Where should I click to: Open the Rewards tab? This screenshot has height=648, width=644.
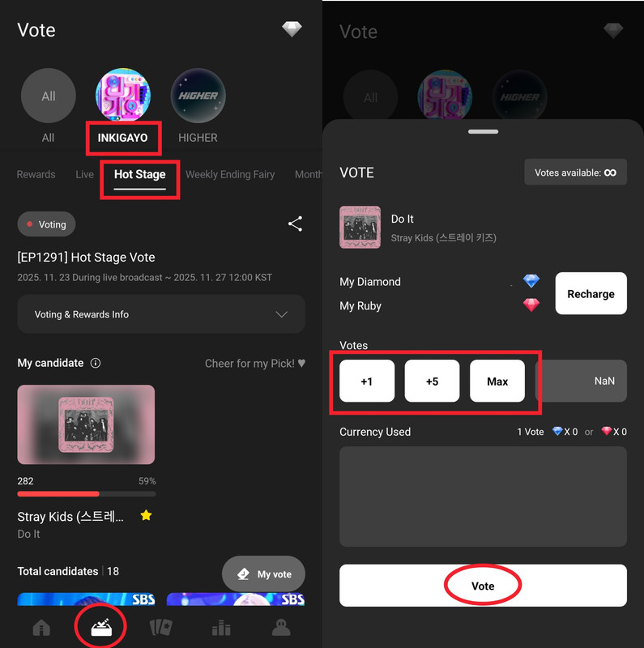tap(36, 174)
